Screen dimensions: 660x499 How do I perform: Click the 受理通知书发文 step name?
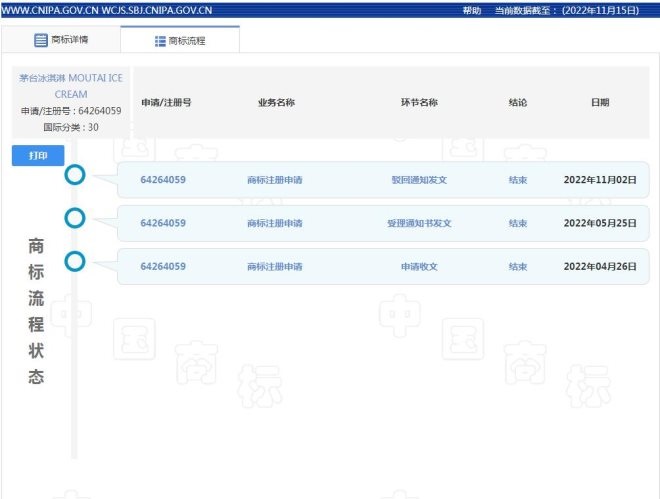(419, 223)
